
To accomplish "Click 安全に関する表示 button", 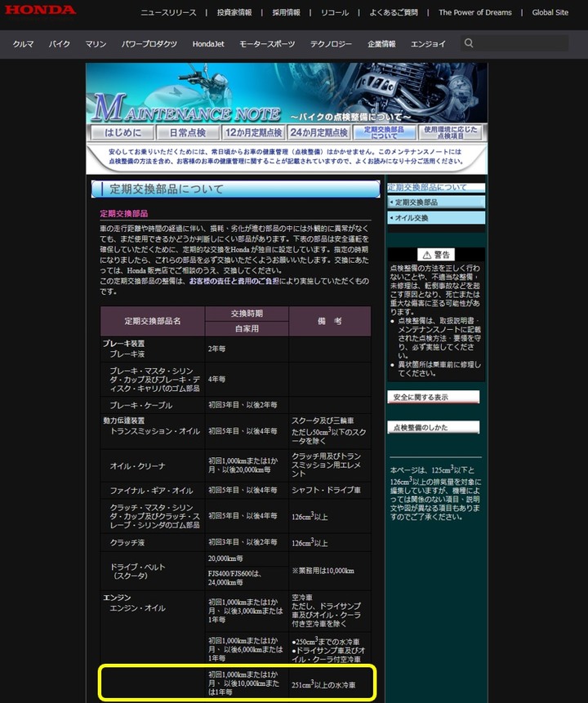I will pos(434,397).
